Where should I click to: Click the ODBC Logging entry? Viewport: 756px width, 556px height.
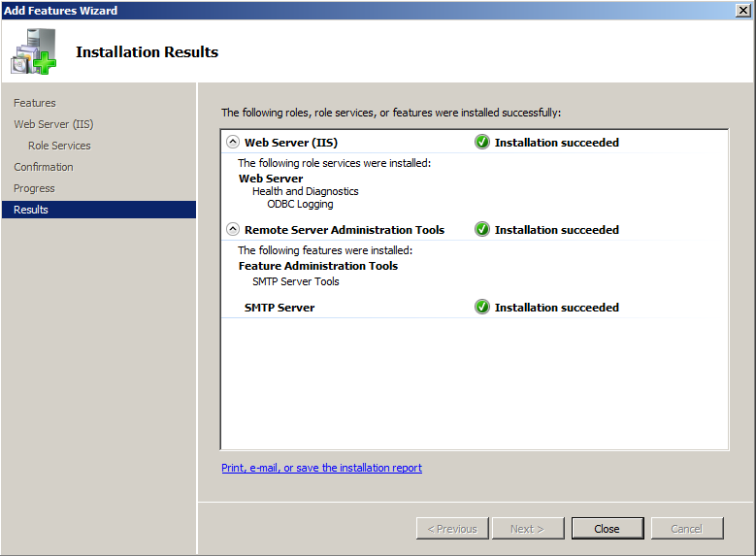(x=300, y=205)
